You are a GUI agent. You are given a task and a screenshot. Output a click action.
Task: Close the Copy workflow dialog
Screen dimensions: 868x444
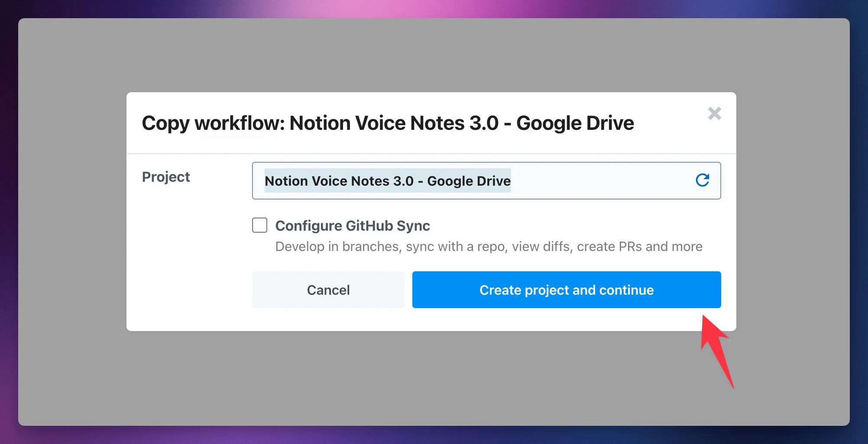click(714, 113)
